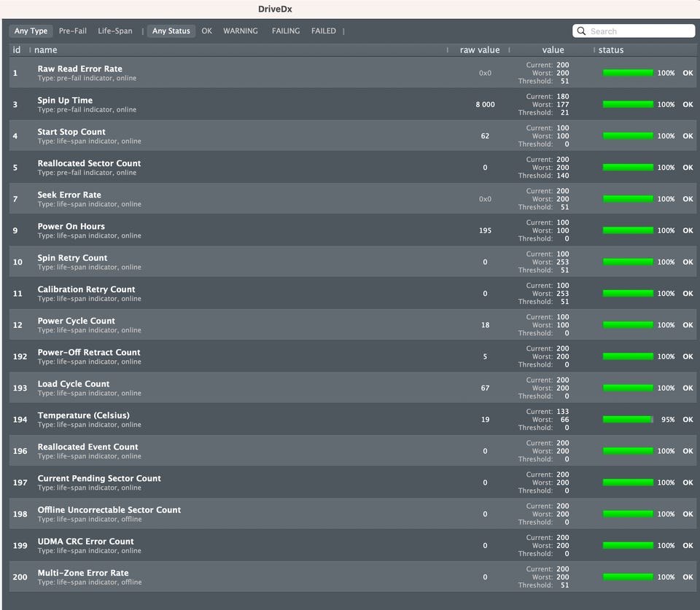Viewport: 700px width, 610px height.
Task: Select the Offline Uncorrectable Sector Count row
Action: tap(351, 514)
